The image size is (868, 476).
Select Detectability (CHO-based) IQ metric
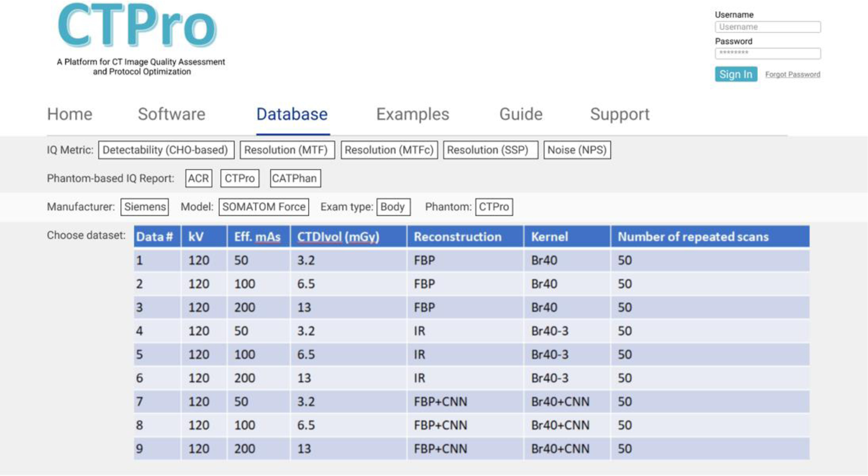point(166,150)
